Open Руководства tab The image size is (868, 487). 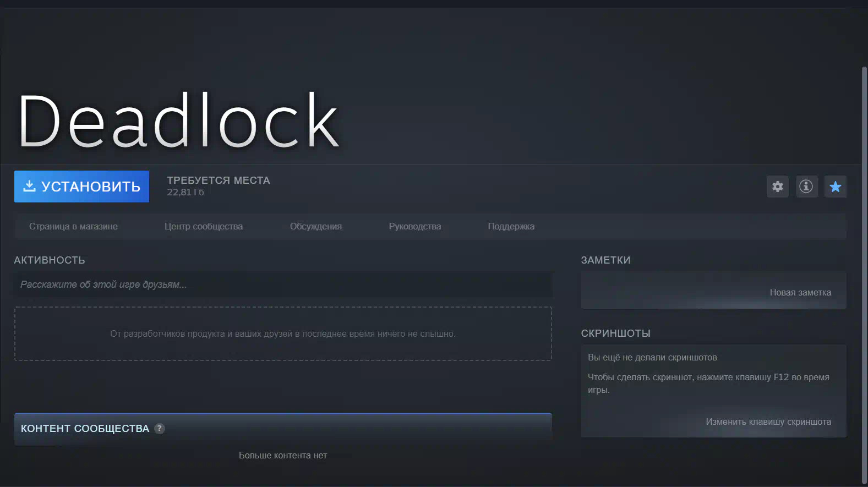coord(415,226)
